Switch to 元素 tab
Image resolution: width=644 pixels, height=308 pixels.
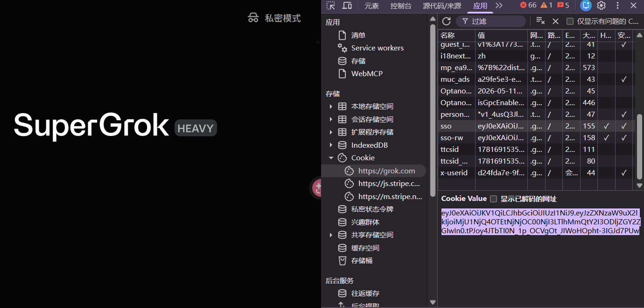coord(371,6)
